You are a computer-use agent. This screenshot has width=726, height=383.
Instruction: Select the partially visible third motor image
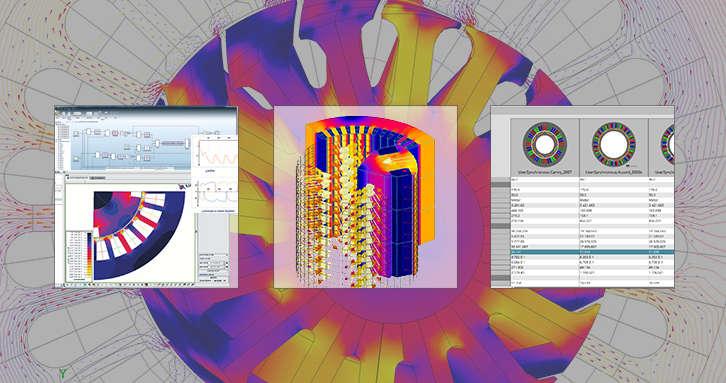[667, 144]
